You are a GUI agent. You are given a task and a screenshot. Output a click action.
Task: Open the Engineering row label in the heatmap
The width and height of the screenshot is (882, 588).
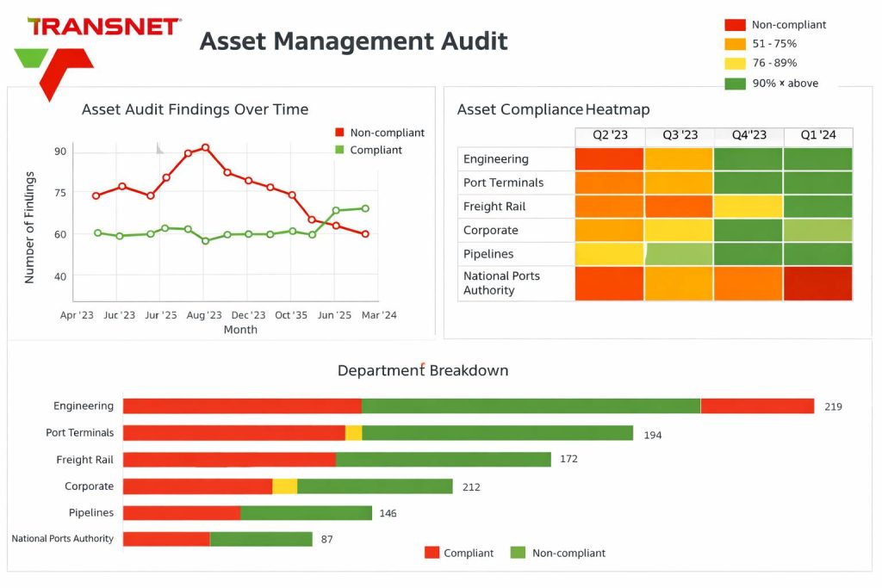496,159
